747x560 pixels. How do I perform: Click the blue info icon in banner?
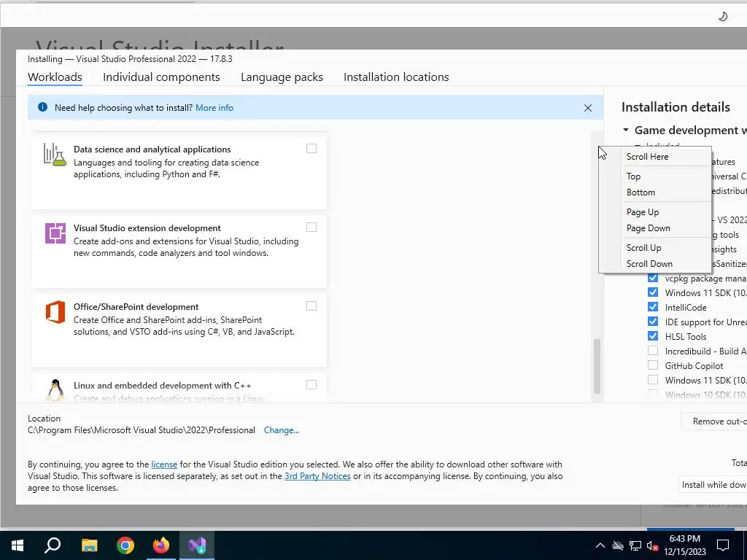[42, 107]
